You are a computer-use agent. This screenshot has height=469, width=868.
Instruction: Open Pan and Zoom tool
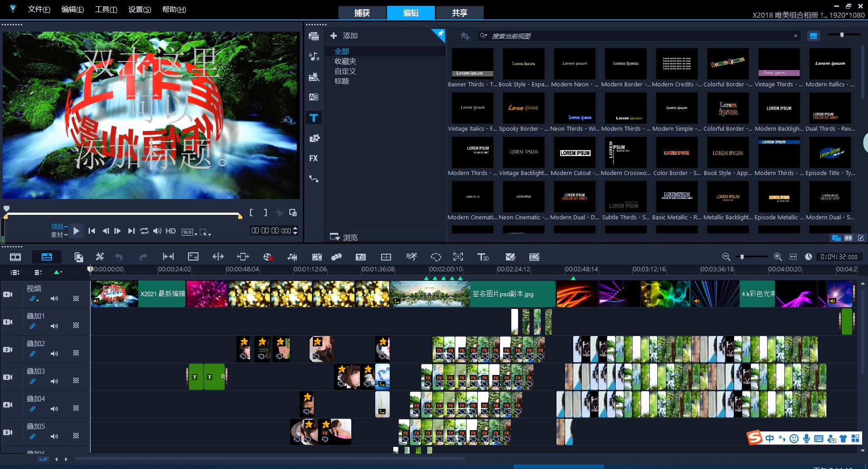coord(458,257)
